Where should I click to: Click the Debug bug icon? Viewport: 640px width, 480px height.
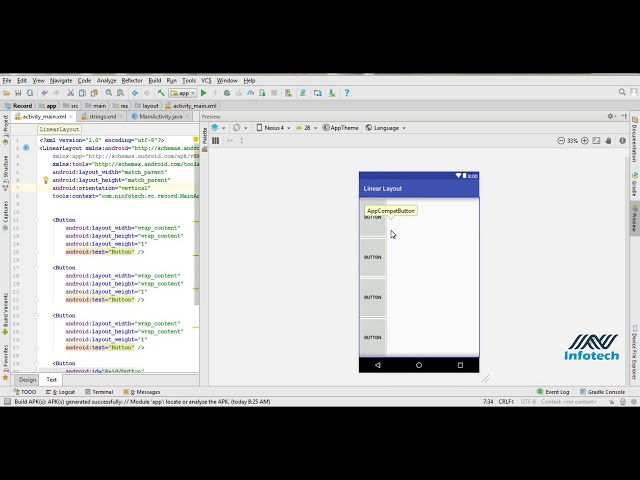pyautogui.click(x=227, y=93)
